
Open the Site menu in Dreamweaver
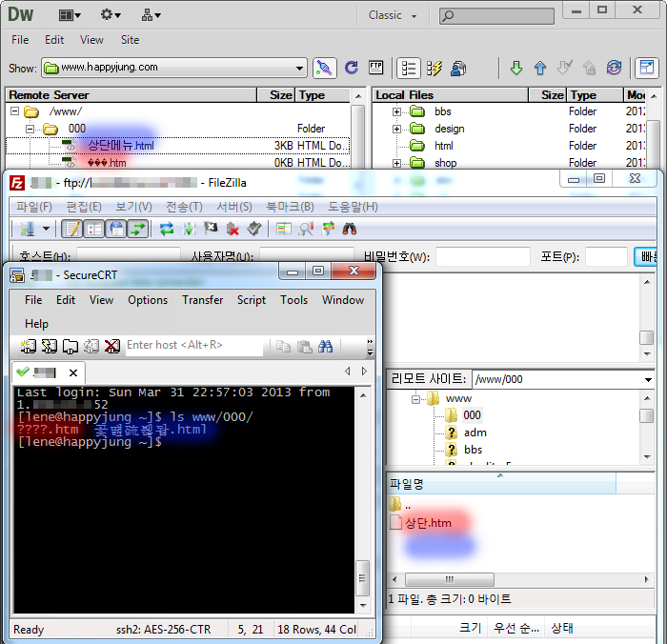point(130,40)
